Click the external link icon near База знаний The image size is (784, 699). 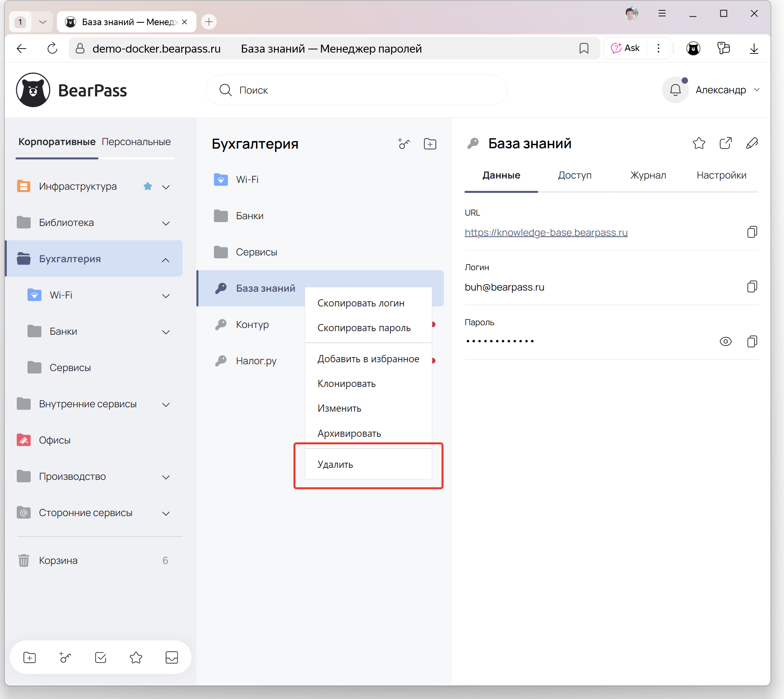click(726, 143)
